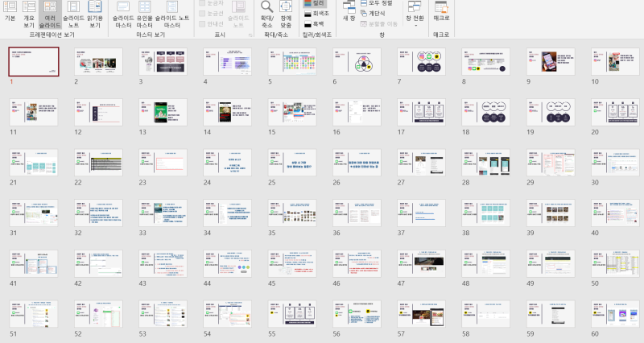This screenshot has height=343, width=644.
Task: Select slide 10 thumbnail
Action: tap(615, 61)
